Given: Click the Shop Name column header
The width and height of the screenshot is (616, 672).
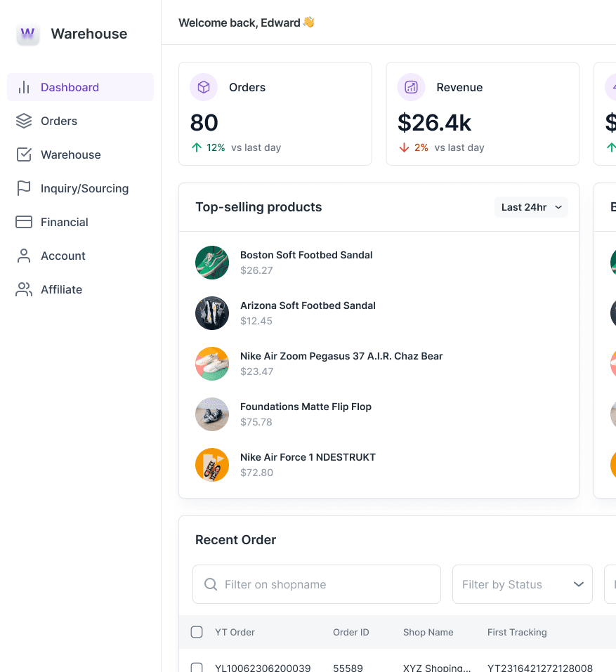Looking at the screenshot, I should (428, 632).
